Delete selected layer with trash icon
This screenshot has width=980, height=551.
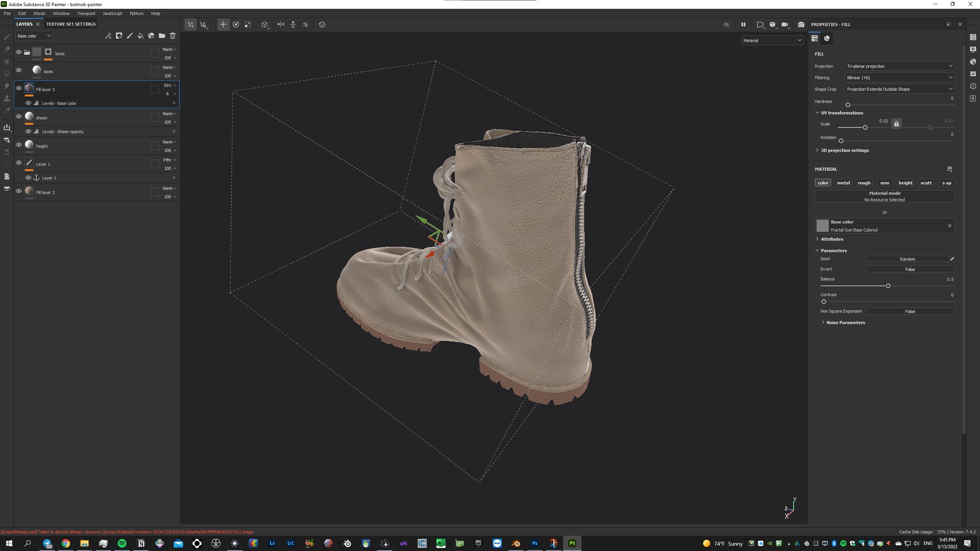[x=173, y=36]
